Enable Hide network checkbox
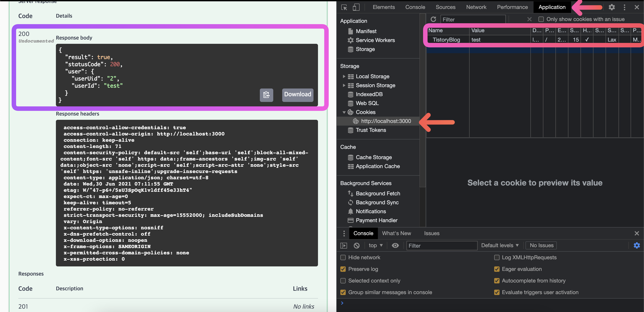The width and height of the screenshot is (644, 312). (x=343, y=257)
